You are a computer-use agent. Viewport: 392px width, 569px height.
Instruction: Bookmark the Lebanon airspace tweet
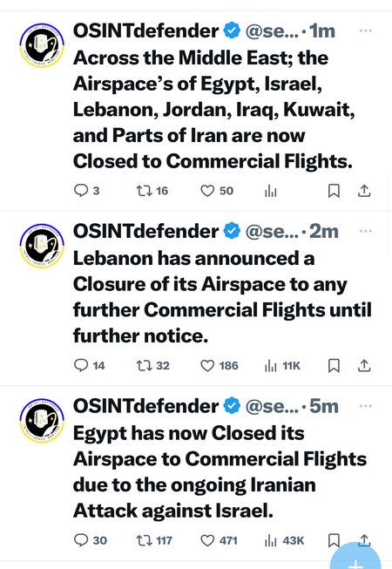click(x=334, y=366)
